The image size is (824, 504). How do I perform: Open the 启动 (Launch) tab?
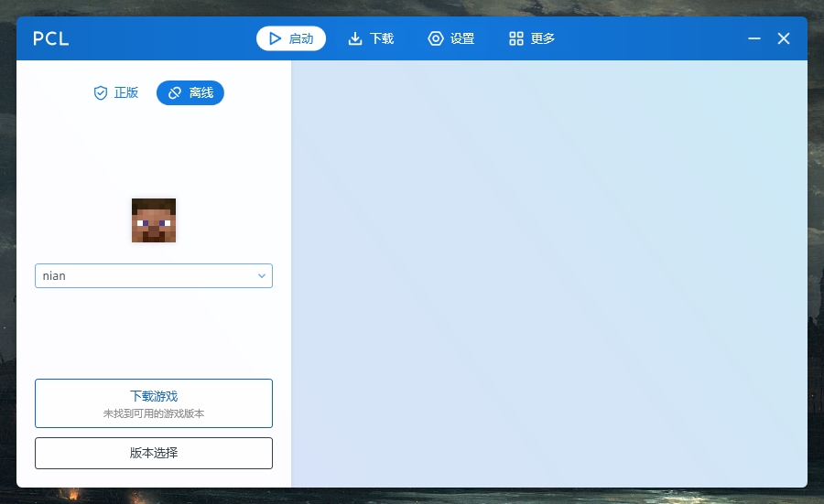[x=290, y=38]
